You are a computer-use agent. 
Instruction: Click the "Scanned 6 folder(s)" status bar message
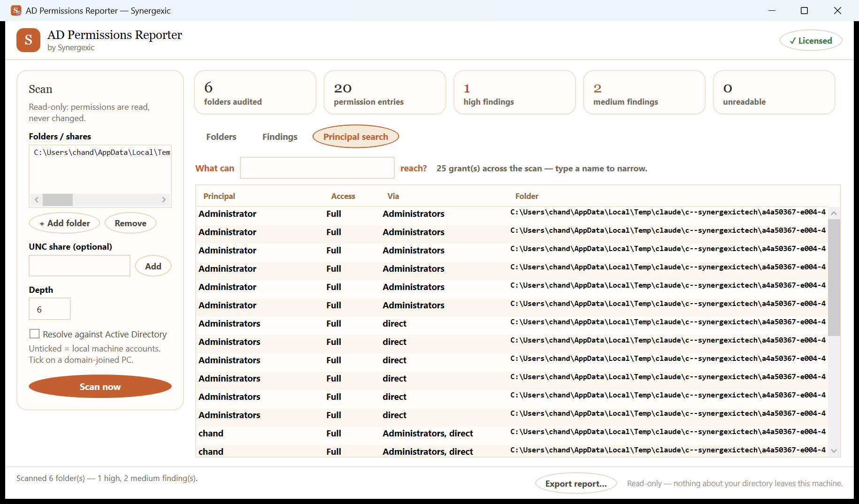point(107,478)
